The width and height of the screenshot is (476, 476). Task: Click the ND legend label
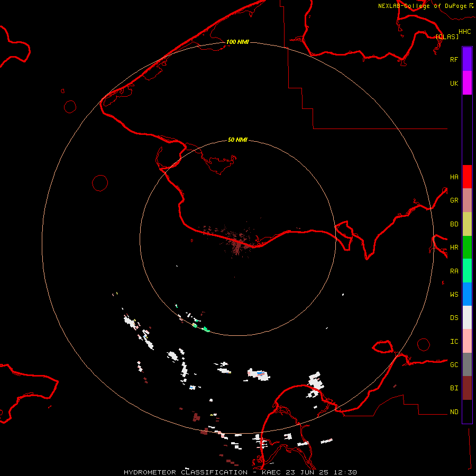pyautogui.click(x=454, y=412)
